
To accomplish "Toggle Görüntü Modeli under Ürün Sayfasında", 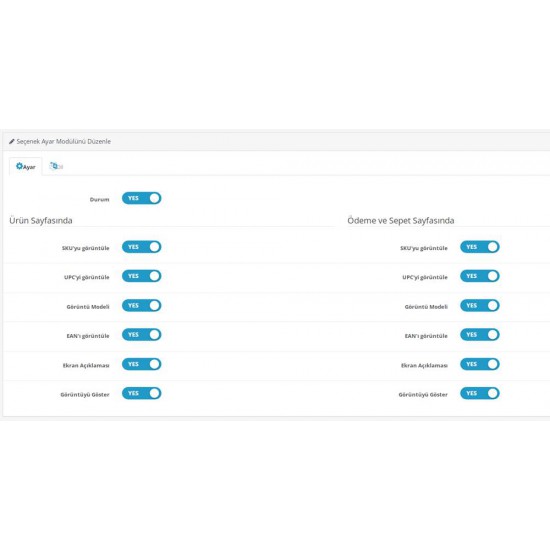I will click(x=141, y=306).
